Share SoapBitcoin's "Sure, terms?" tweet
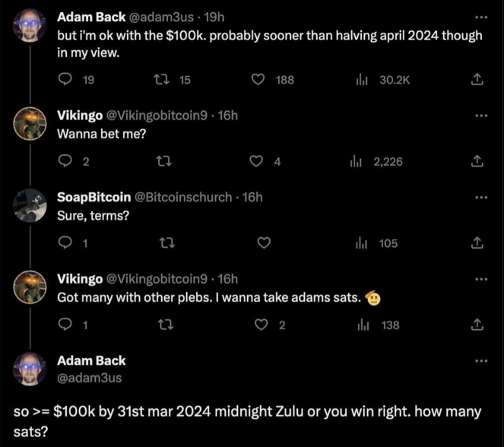The height and width of the screenshot is (447, 504). point(477,243)
